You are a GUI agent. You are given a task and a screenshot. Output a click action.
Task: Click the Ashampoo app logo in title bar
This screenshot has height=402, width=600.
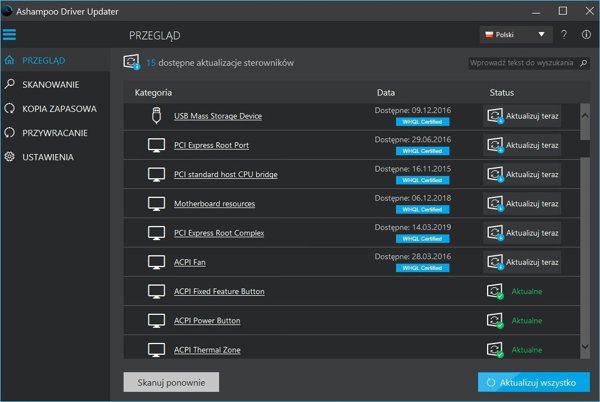tap(7, 11)
